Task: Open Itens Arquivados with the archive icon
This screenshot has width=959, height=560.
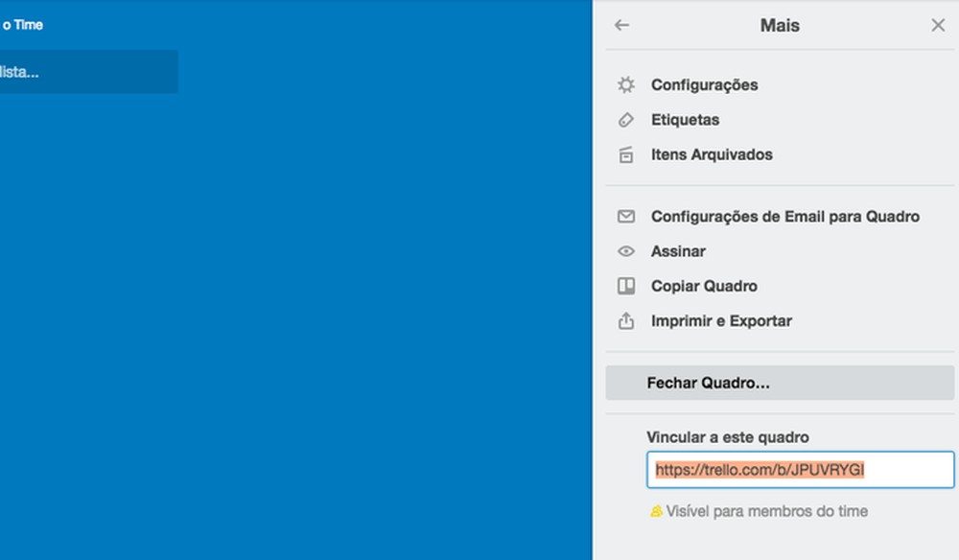Action: click(625, 154)
